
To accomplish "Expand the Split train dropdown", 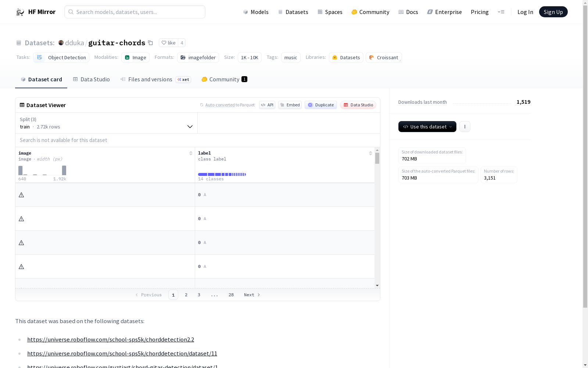I will 107,123.
